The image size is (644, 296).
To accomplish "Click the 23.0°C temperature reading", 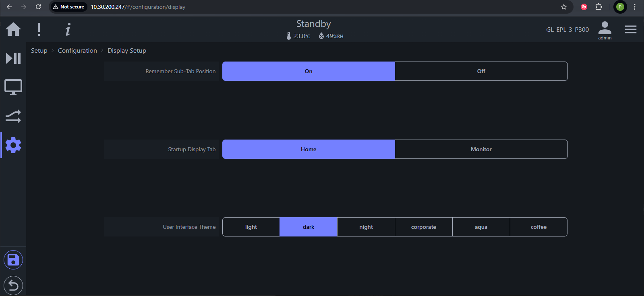I will [x=302, y=36].
